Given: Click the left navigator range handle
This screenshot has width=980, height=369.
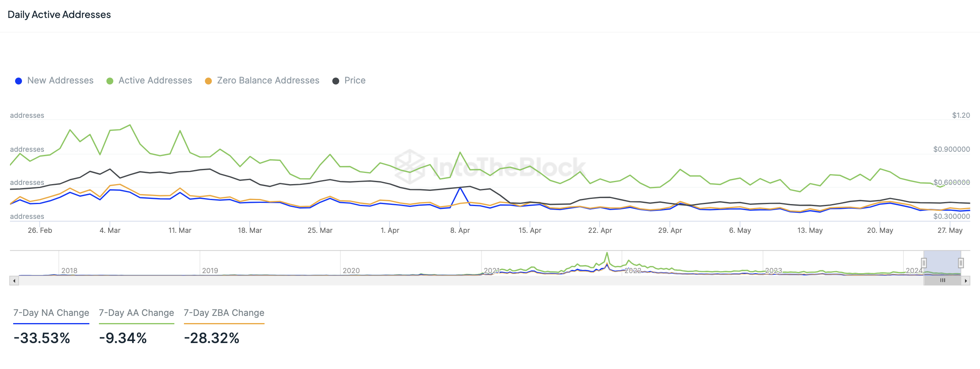Looking at the screenshot, I should pos(924,263).
